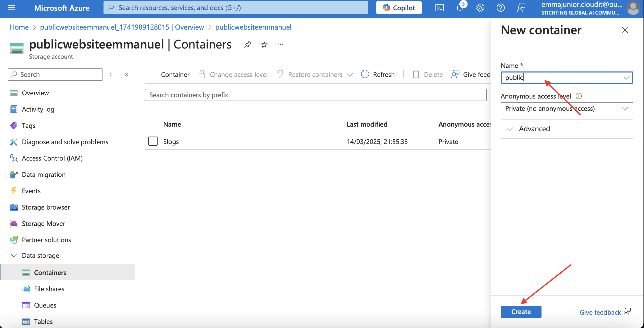Click the Create button
644x328 pixels.
tap(521, 312)
